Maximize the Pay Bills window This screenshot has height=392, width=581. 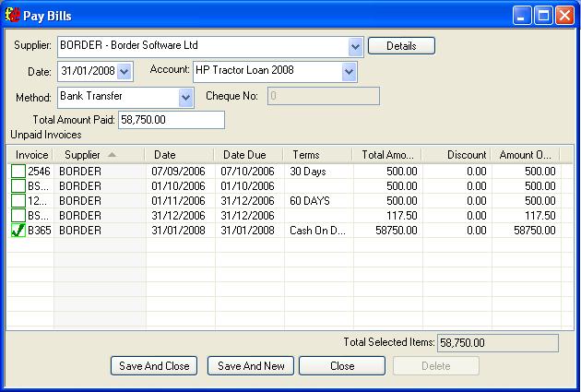point(543,16)
